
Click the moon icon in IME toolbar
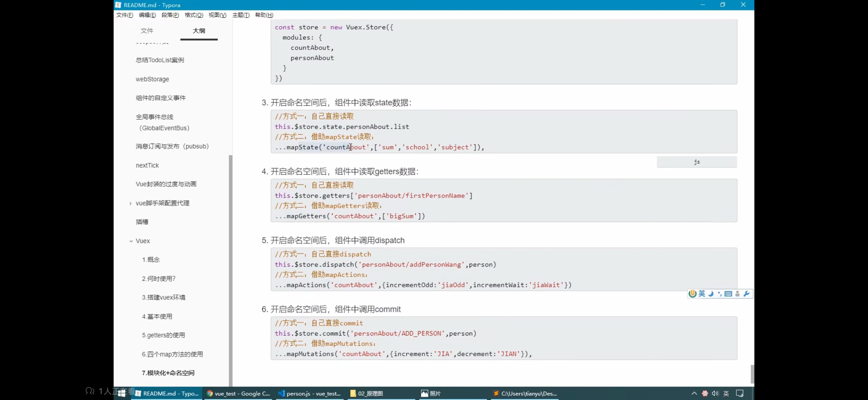[x=711, y=294]
